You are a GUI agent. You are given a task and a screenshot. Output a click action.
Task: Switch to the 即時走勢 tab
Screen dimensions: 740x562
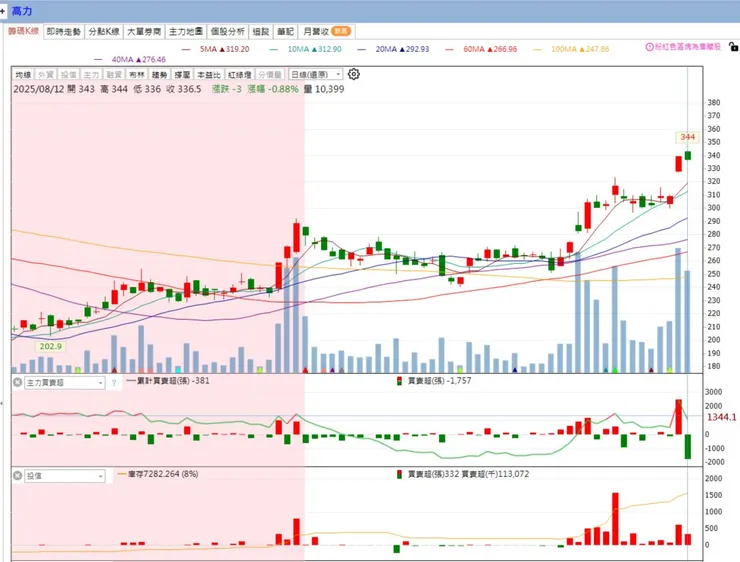(64, 32)
